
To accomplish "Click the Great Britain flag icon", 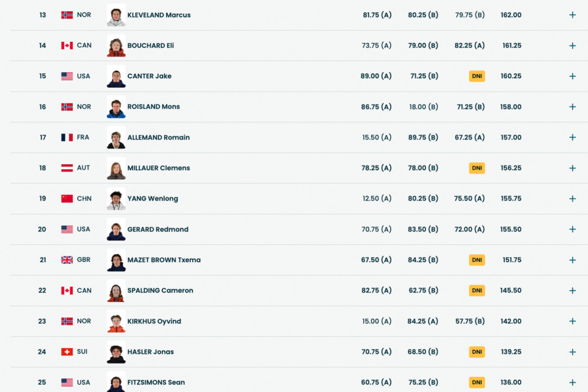I will click(67, 260).
